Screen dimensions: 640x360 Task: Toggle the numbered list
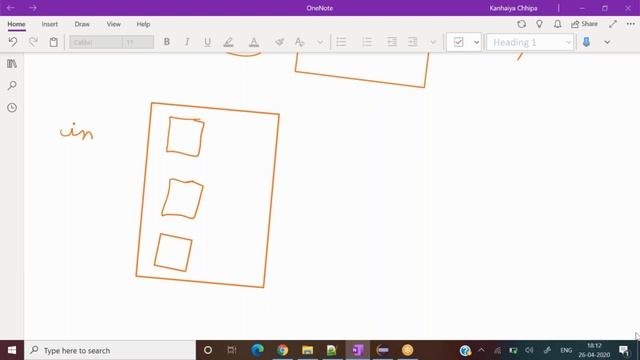(367, 42)
